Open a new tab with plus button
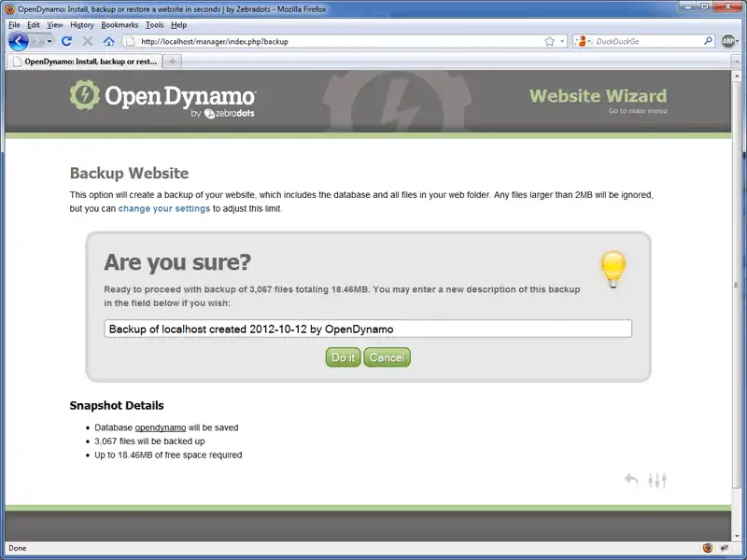 coord(173,62)
